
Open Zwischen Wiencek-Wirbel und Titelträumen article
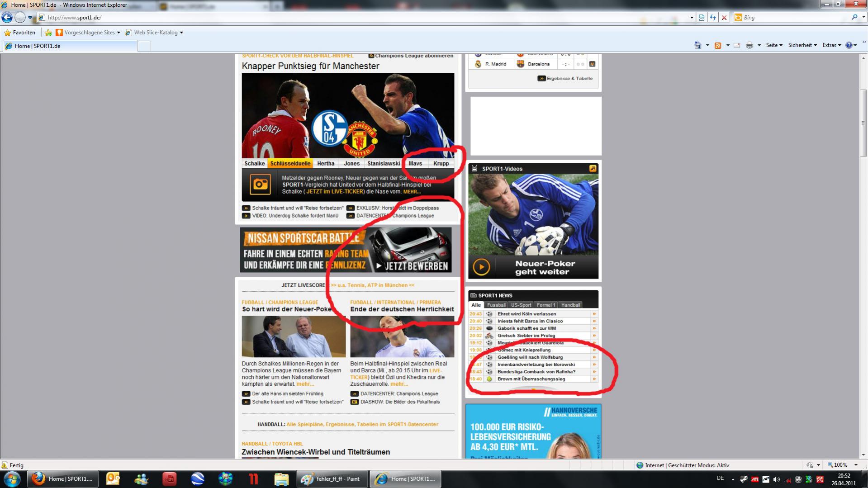[x=316, y=452]
